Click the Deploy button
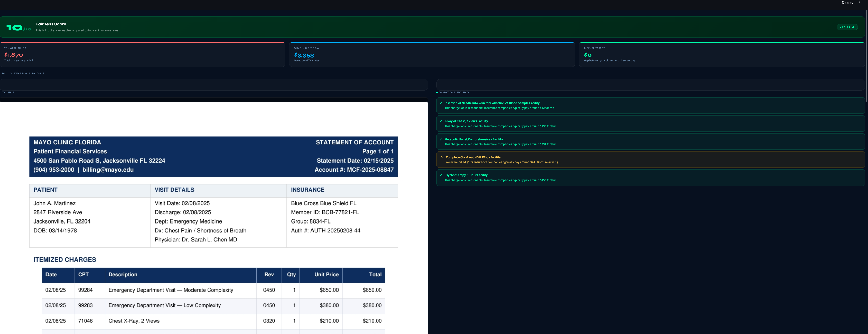Screen dimensions: 868x334 (847, 3)
